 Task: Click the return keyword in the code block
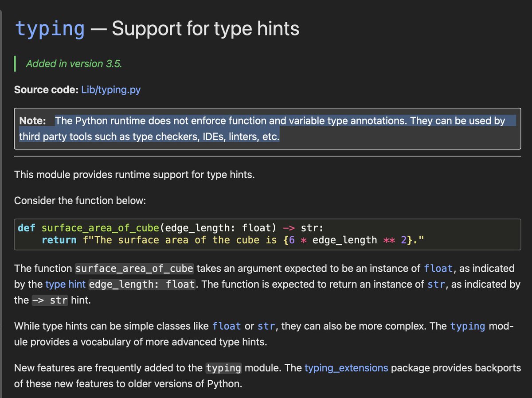coord(59,240)
